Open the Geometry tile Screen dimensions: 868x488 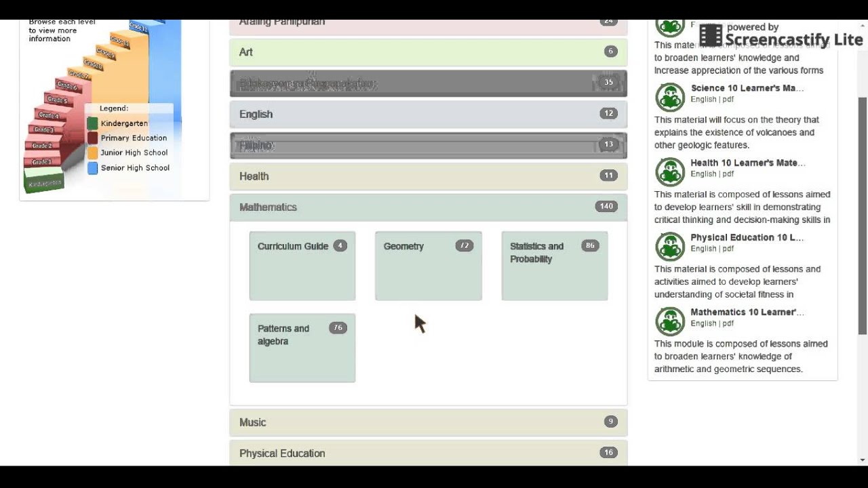(x=429, y=266)
